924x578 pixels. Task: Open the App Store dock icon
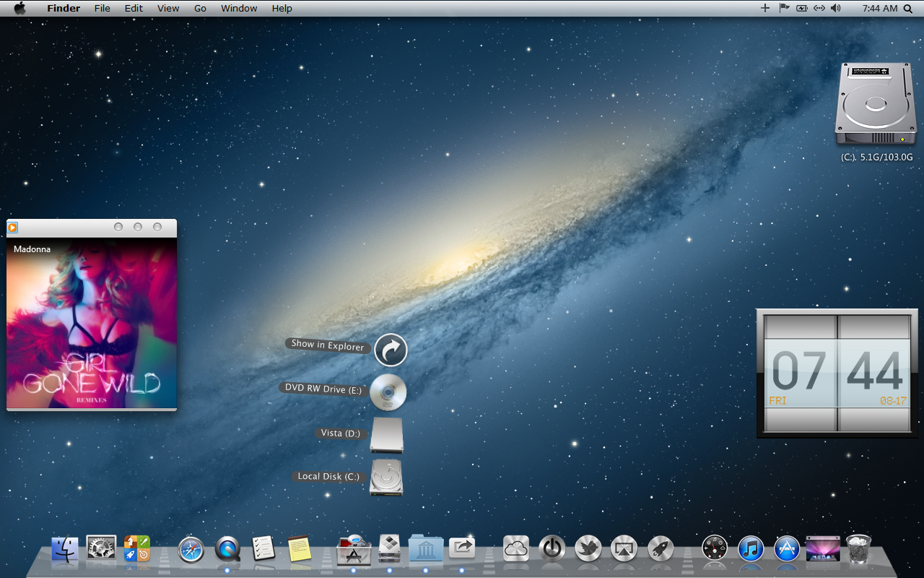[x=787, y=548]
